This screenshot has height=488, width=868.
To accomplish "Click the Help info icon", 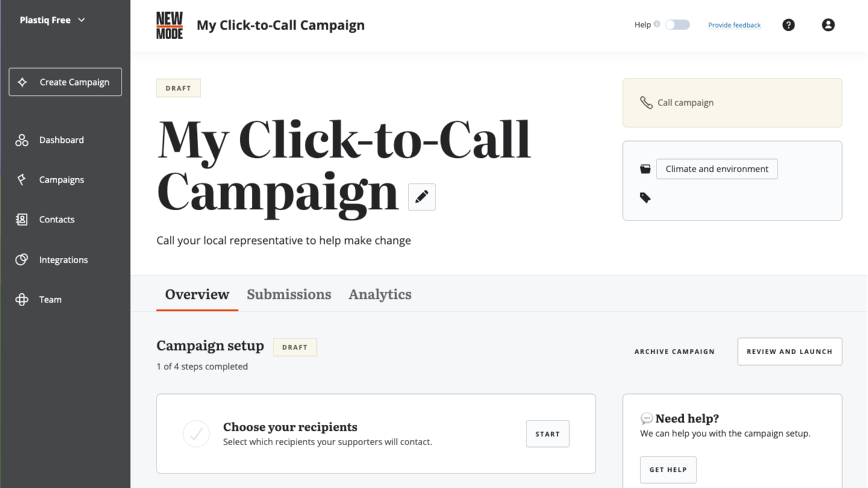I will (657, 24).
